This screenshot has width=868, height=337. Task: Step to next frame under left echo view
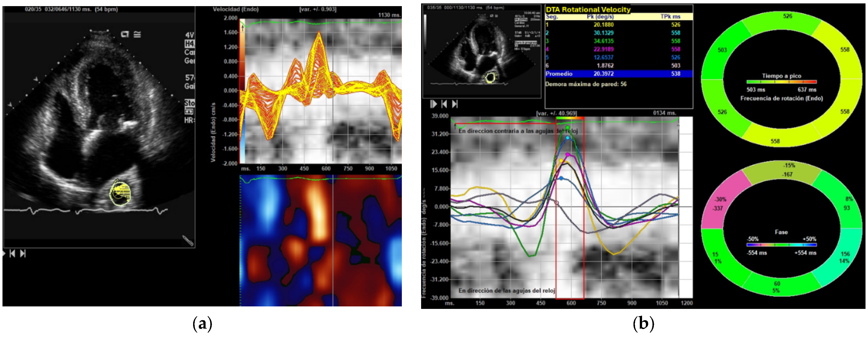click(x=23, y=253)
